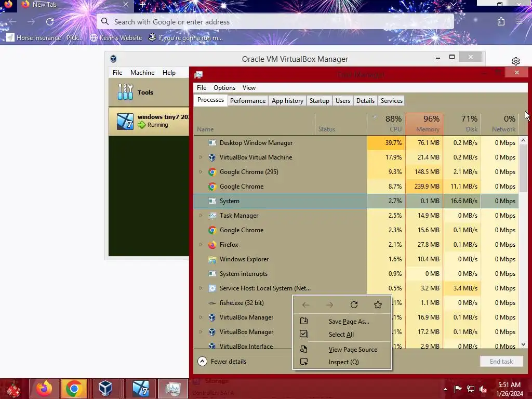
Task: Click the fishe.exe process icon
Action: [x=212, y=303]
